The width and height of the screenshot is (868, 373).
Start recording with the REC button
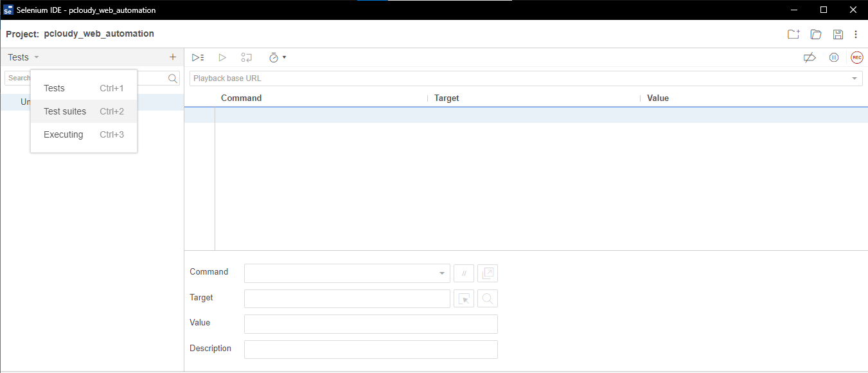coord(857,57)
